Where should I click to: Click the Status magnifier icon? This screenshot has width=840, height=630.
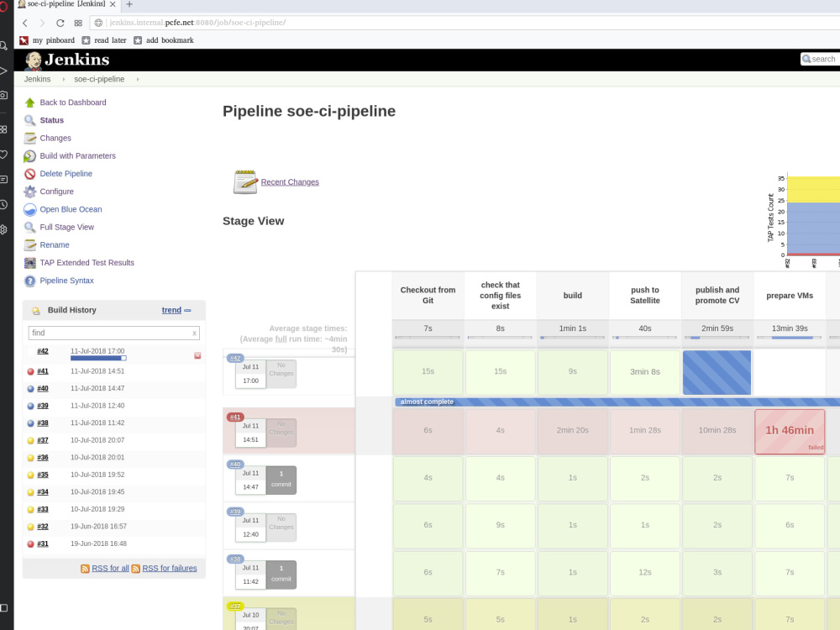pos(30,120)
